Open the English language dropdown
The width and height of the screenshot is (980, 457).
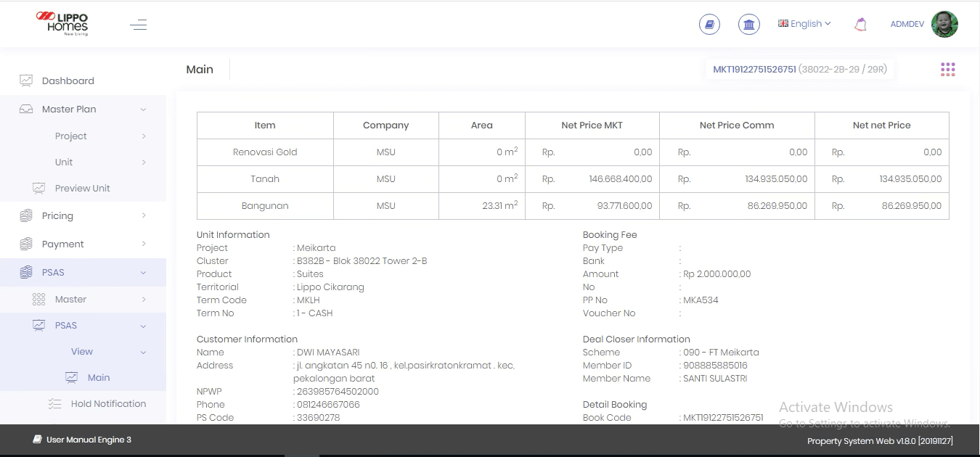pyautogui.click(x=804, y=23)
